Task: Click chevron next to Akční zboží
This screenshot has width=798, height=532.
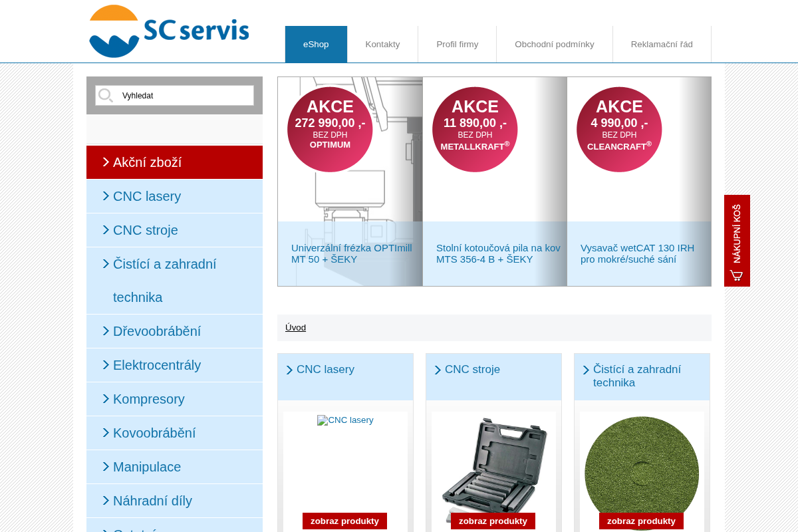Action: (x=106, y=162)
